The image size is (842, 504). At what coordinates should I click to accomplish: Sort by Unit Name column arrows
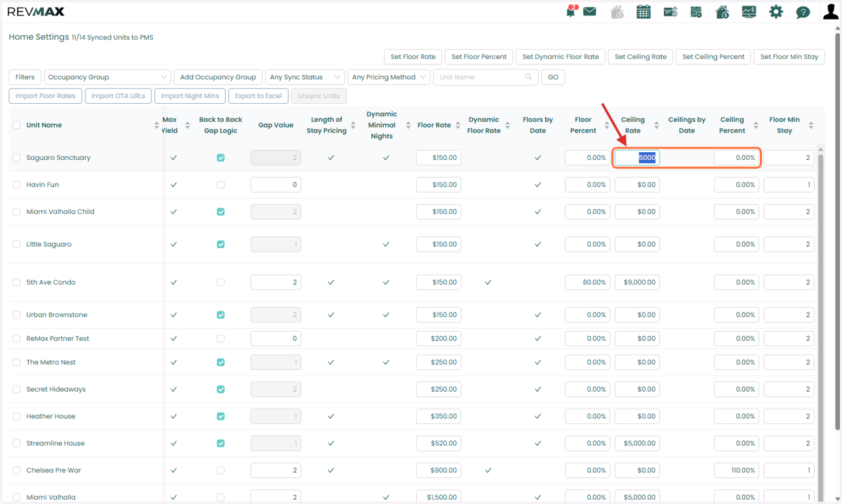click(156, 125)
